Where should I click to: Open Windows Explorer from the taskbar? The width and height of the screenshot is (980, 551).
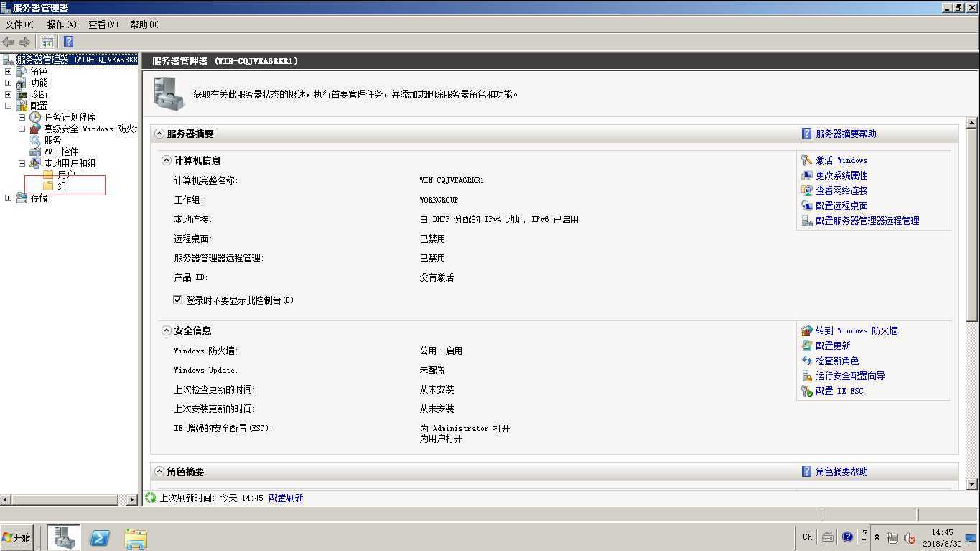pyautogui.click(x=136, y=538)
